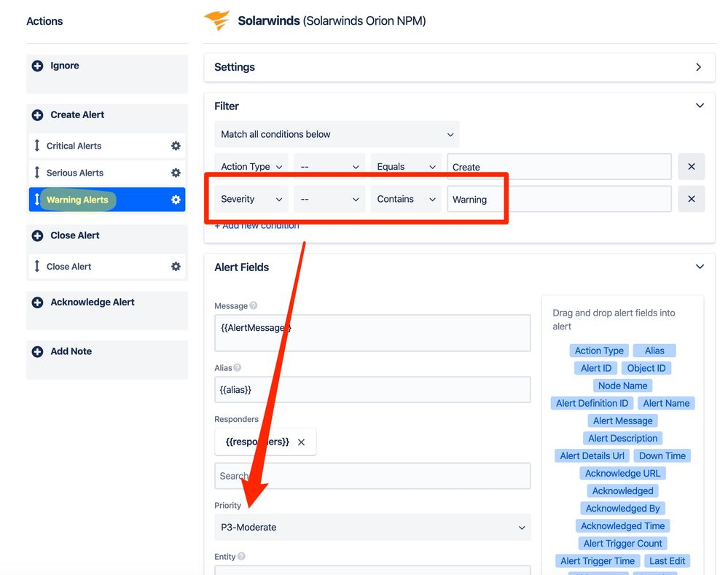Open the Severity field dropdown
This screenshot has width=728, height=575.
[251, 199]
